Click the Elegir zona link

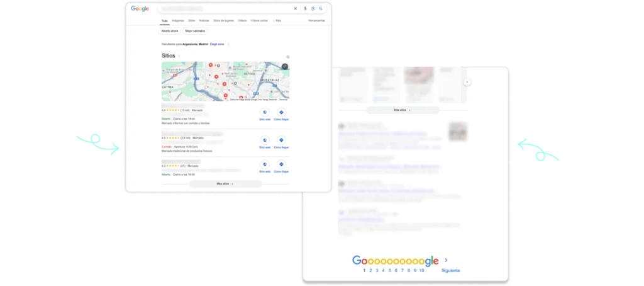217,44
